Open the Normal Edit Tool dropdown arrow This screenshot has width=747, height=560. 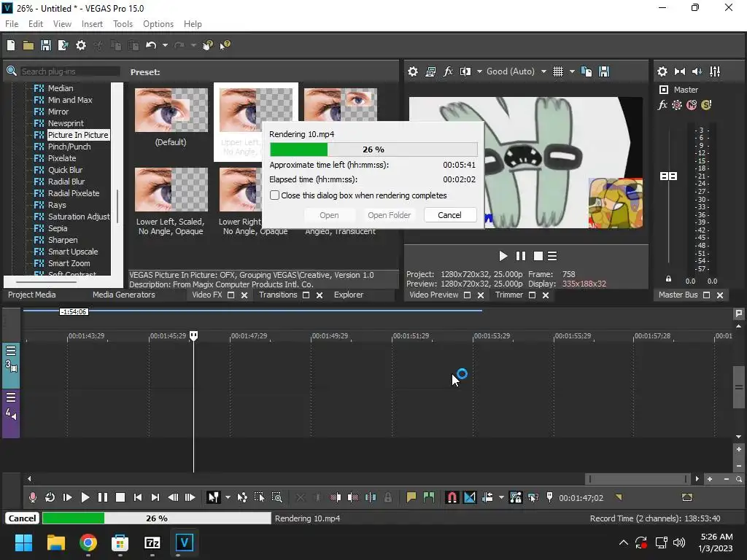[x=228, y=497]
